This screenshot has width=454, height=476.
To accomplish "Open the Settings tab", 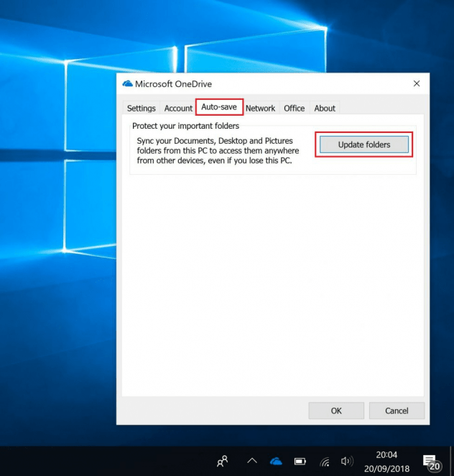I will (141, 108).
